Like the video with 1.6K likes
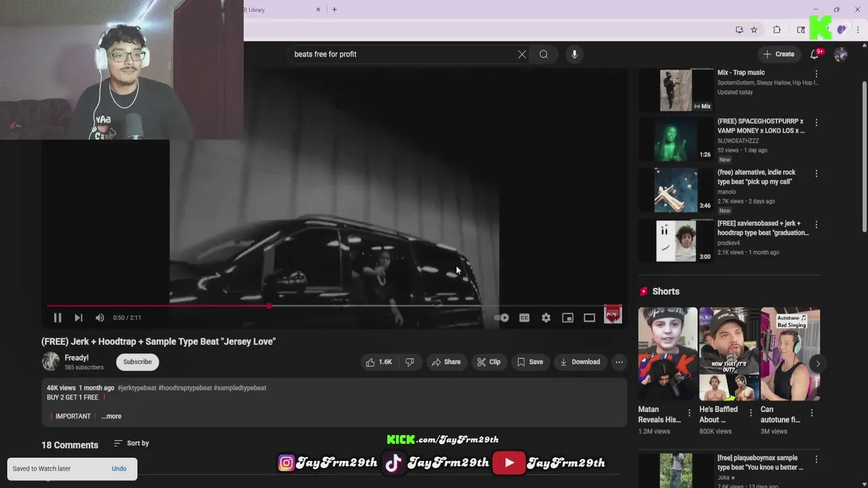 [x=378, y=362]
